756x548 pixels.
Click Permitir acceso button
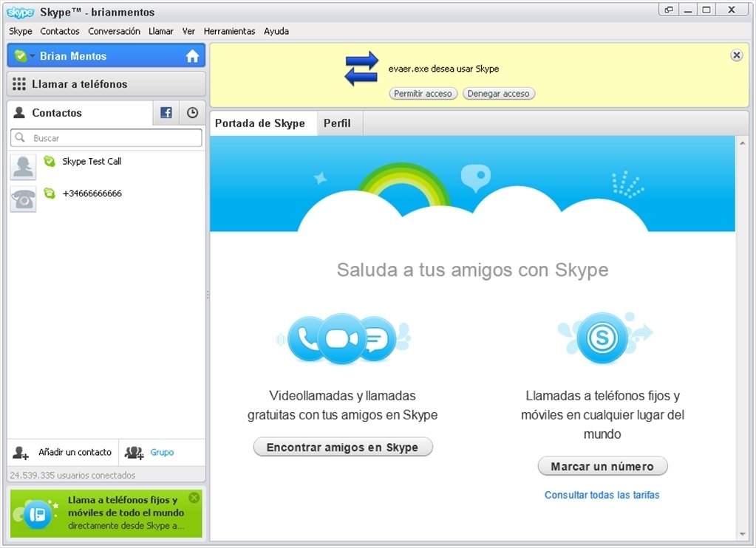pos(423,94)
